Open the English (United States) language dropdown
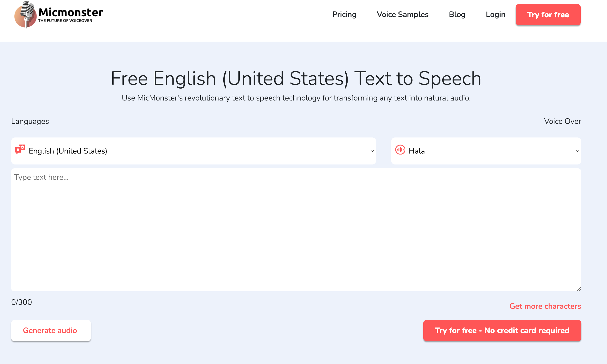This screenshot has height=364, width=607. (193, 151)
